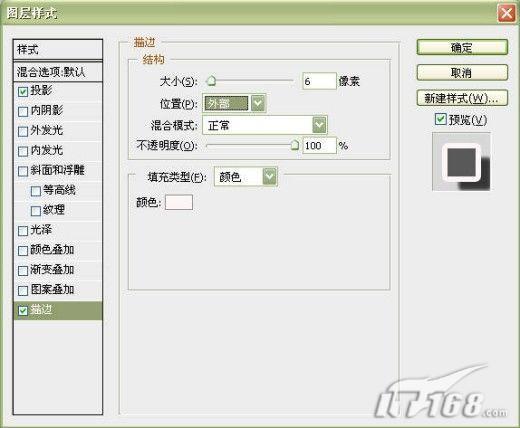Viewport: 520px width, 428px height.
Task: Enable the 光泽 checkbox
Action: [x=23, y=231]
